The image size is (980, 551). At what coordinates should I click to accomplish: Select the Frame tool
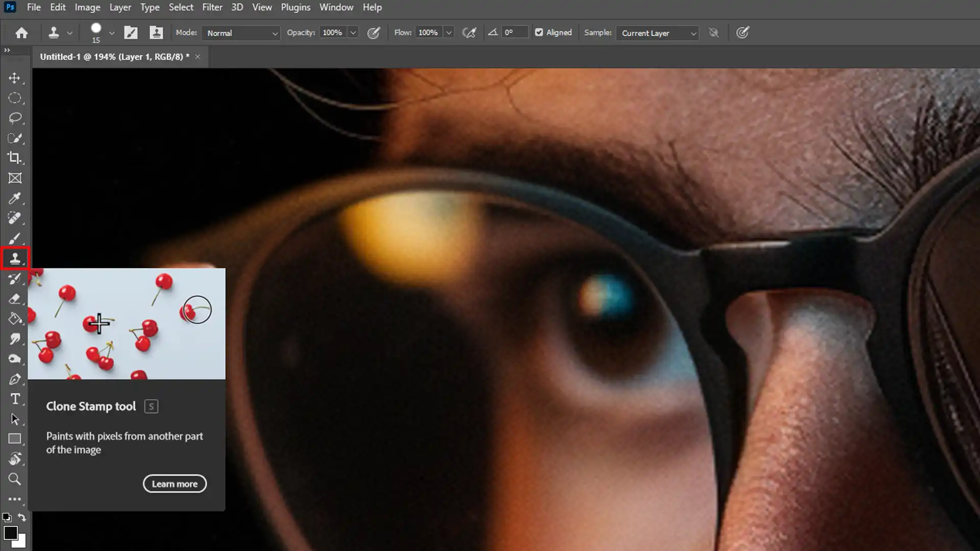(15, 178)
